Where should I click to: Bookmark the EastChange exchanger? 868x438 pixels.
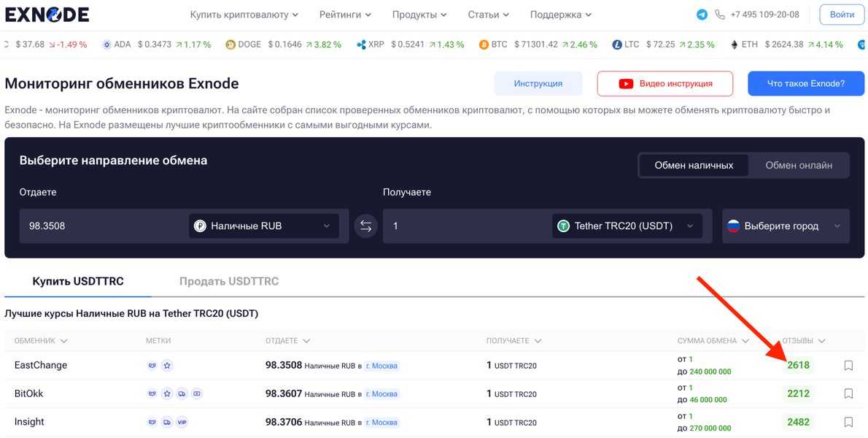[848, 366]
